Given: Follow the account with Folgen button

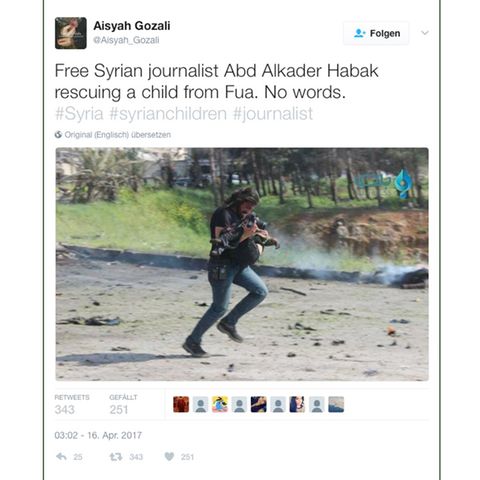Looking at the screenshot, I should (376, 33).
